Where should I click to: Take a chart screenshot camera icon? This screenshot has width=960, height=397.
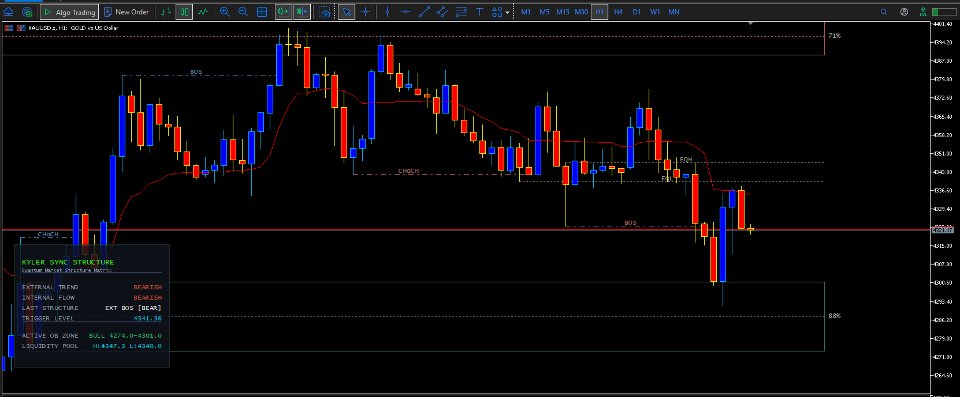(x=326, y=12)
